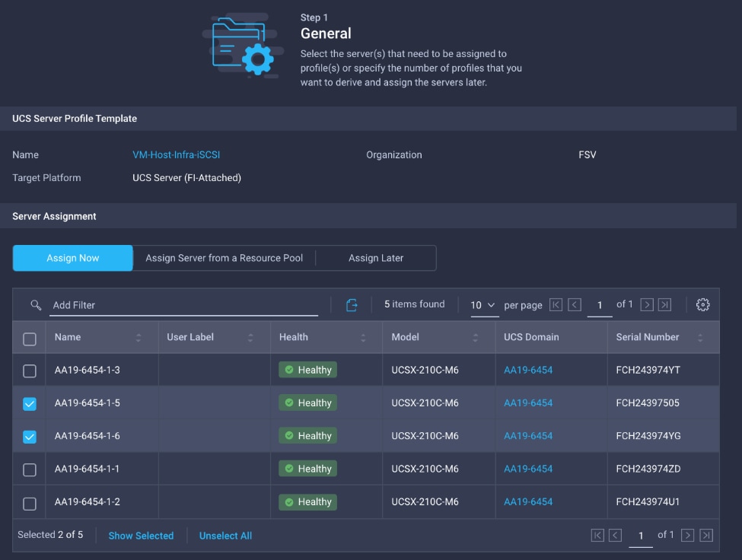Sort by the Name column arrows
742x560 pixels.
coord(139,338)
